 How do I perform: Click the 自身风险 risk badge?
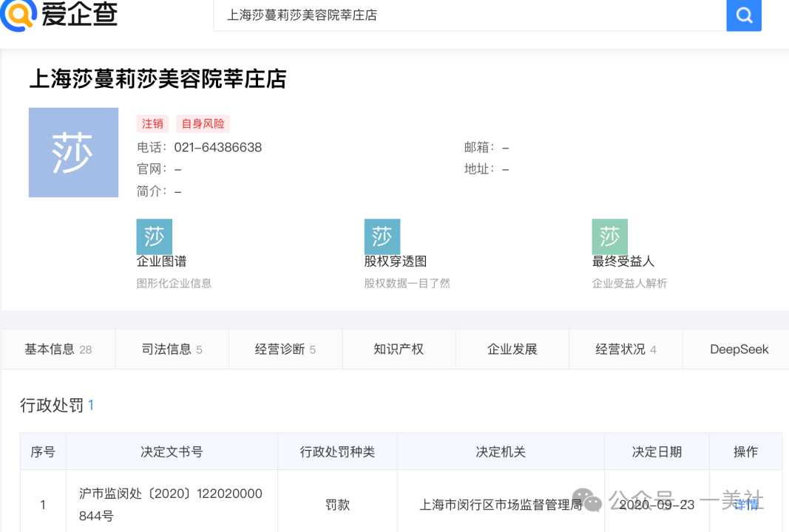tap(202, 123)
